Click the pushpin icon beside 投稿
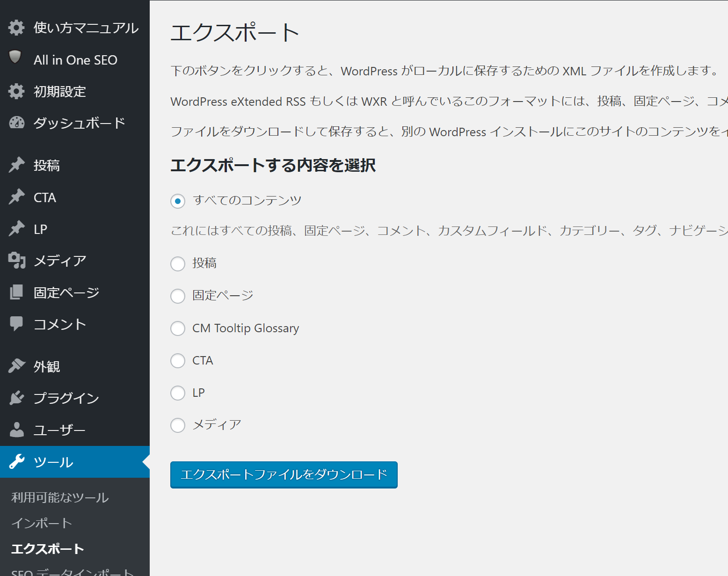Screen dimensions: 728x576 (x=16, y=165)
